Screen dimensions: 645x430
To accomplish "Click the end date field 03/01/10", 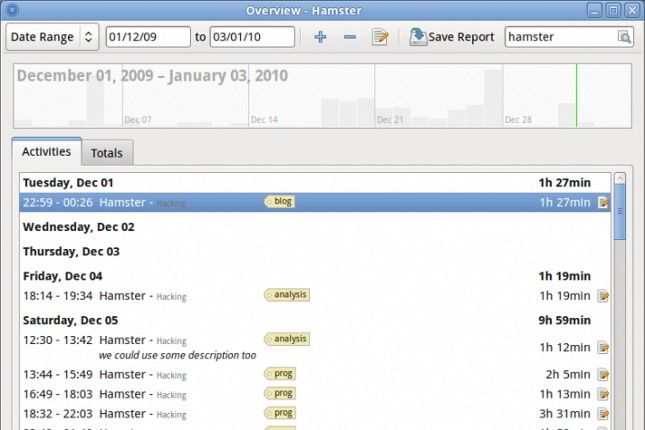I will [x=252, y=37].
